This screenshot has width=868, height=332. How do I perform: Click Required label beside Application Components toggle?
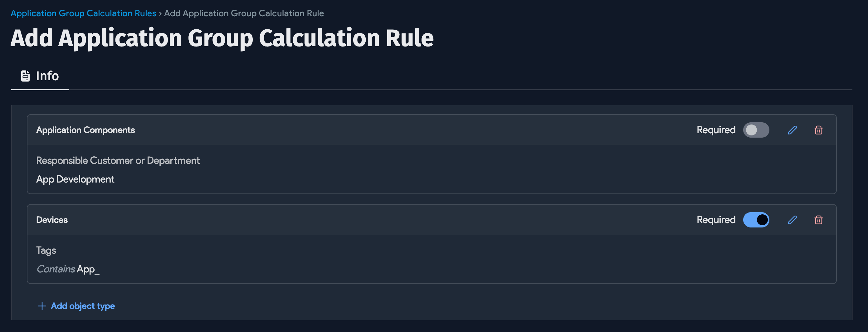coord(716,130)
